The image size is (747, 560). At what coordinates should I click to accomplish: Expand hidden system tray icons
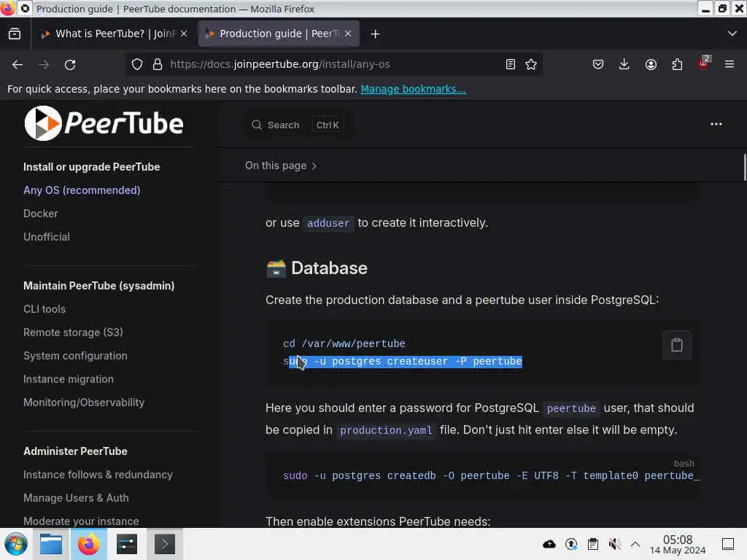[635, 544]
